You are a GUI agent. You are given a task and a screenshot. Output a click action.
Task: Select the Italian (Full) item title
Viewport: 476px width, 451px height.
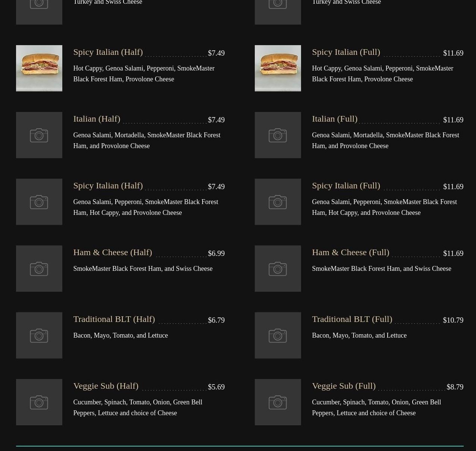[x=335, y=119]
